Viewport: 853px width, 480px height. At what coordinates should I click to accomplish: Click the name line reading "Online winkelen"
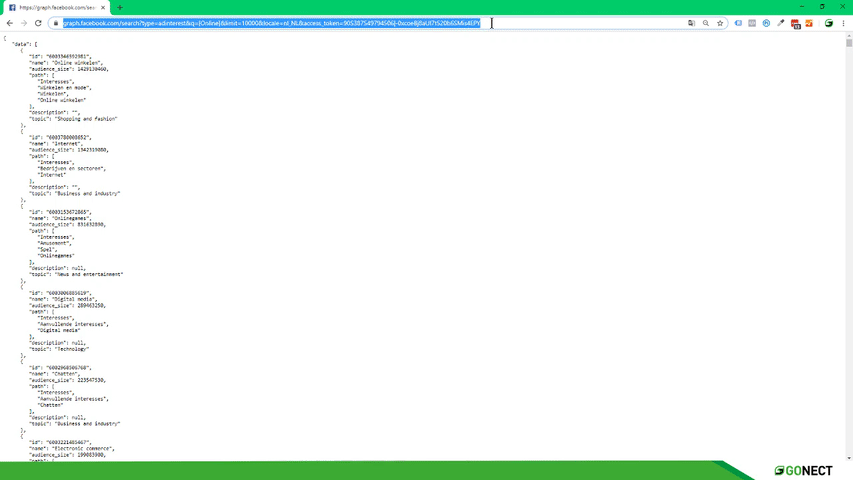pos(66,63)
